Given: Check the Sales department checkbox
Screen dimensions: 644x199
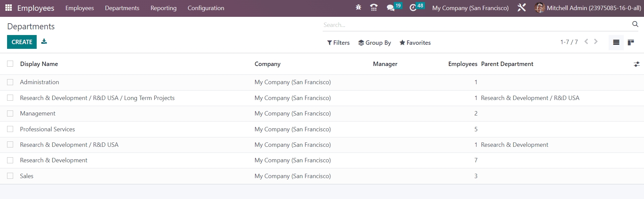Looking at the screenshot, I should tap(10, 176).
